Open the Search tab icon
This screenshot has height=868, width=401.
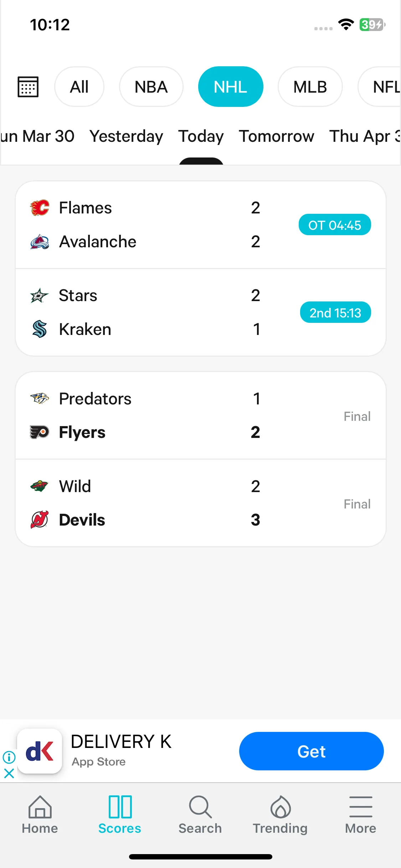point(200,807)
